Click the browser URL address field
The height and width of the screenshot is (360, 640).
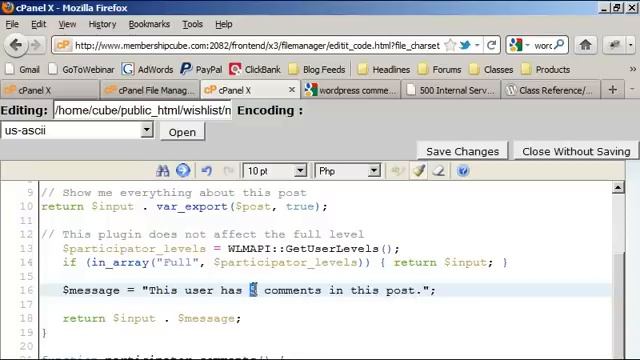click(x=257, y=45)
